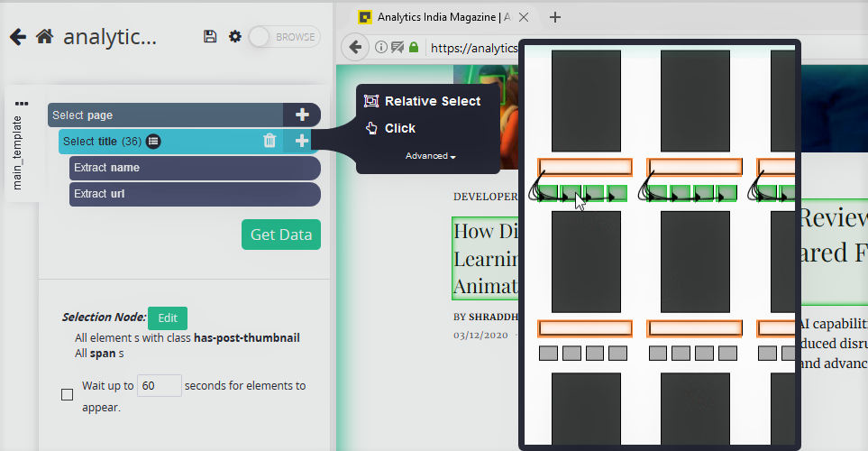Delete Select title with the trash icon
The width and height of the screenshot is (868, 451).
[x=270, y=141]
